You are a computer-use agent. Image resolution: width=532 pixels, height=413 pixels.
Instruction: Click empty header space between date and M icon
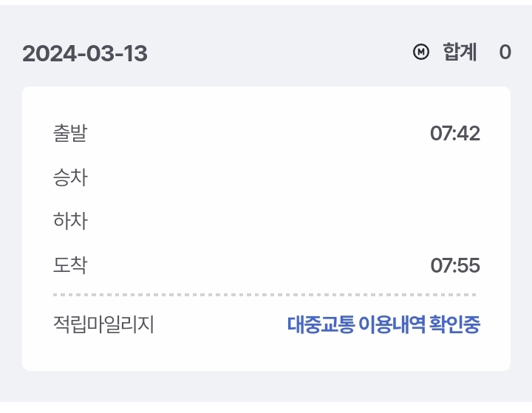click(281, 53)
